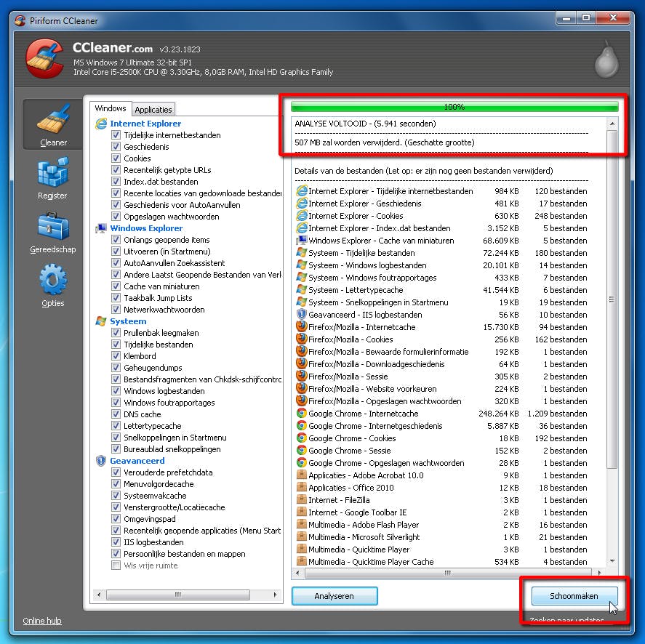Open the Online hulp link
The height and width of the screenshot is (644, 645).
point(42,621)
